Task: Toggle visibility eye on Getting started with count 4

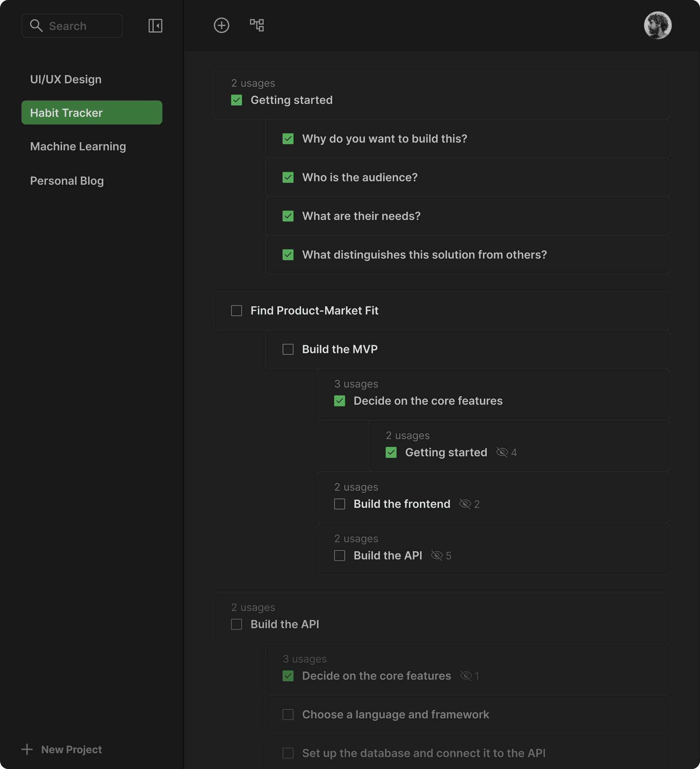Action: 502,452
